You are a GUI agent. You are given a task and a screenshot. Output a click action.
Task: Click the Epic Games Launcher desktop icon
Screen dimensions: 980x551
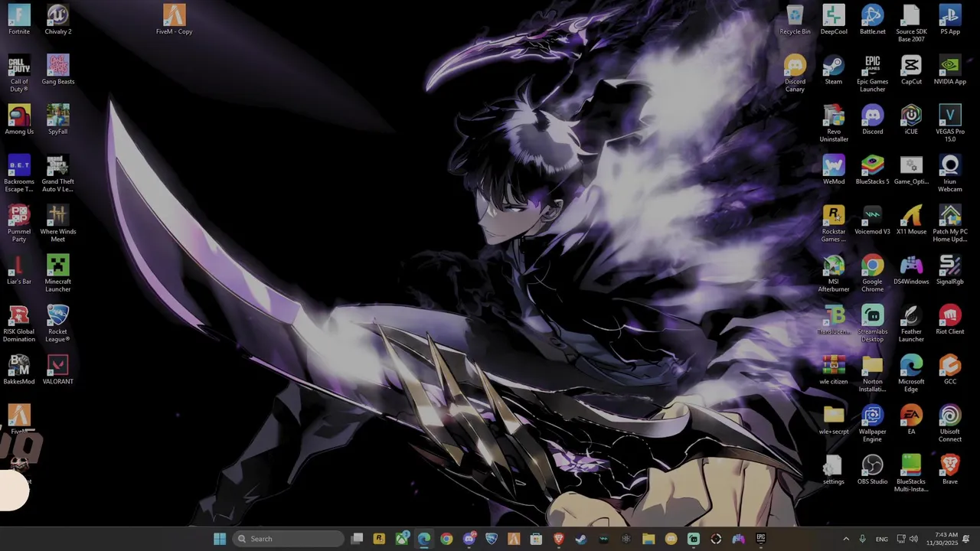coord(872,73)
